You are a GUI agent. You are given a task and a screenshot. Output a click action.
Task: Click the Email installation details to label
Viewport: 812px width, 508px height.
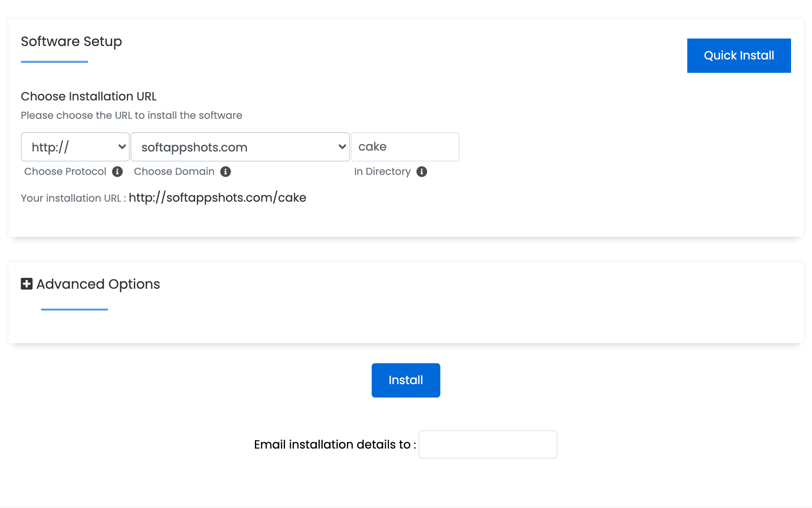tap(334, 444)
